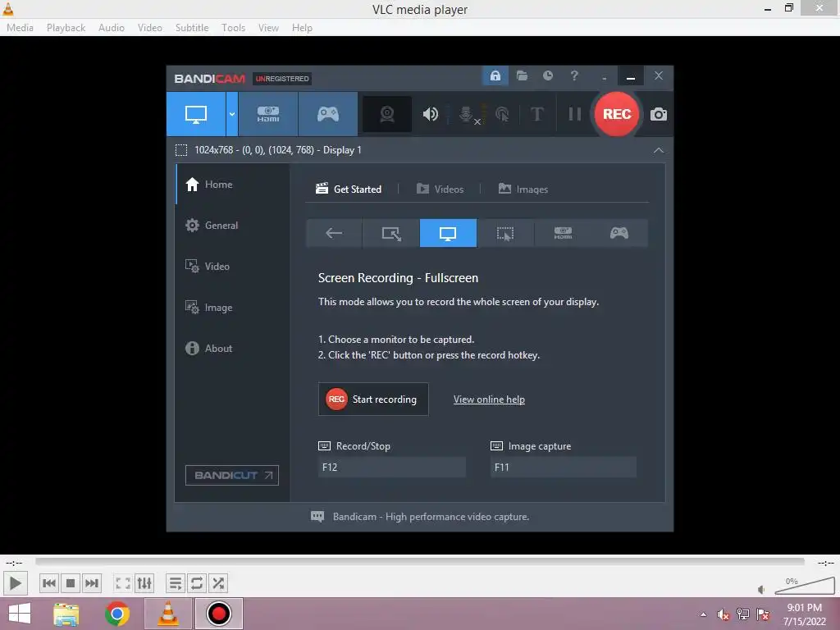Show VLC extended settings equalizer icon
840x630 pixels.
[x=144, y=583]
